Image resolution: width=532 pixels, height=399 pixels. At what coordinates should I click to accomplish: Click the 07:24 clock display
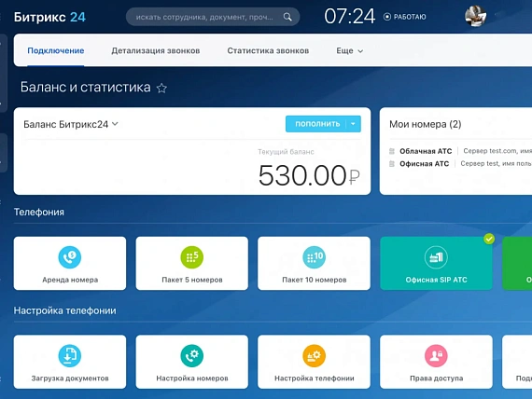click(349, 16)
